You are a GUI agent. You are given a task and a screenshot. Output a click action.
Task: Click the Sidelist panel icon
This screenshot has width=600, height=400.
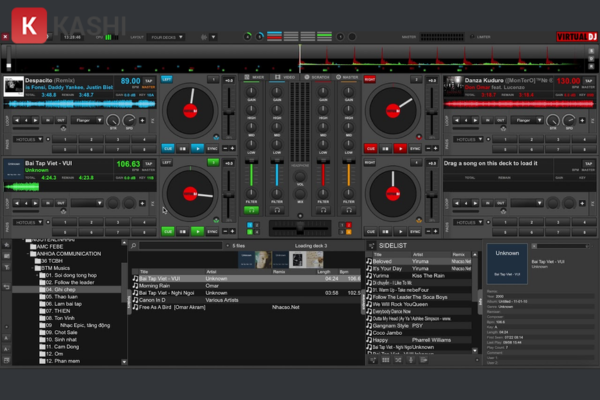tap(371, 246)
